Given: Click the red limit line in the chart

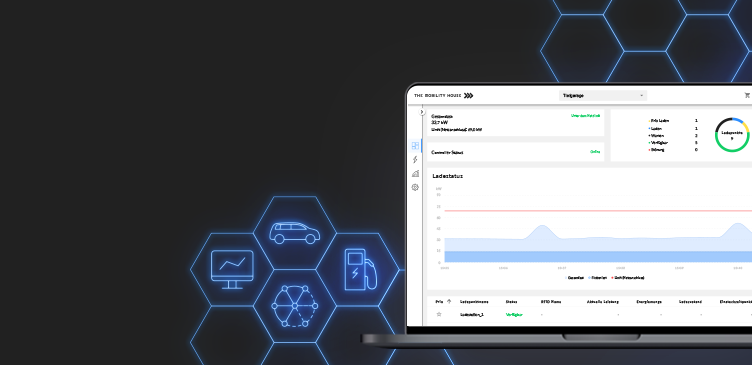Looking at the screenshot, I should [598, 211].
